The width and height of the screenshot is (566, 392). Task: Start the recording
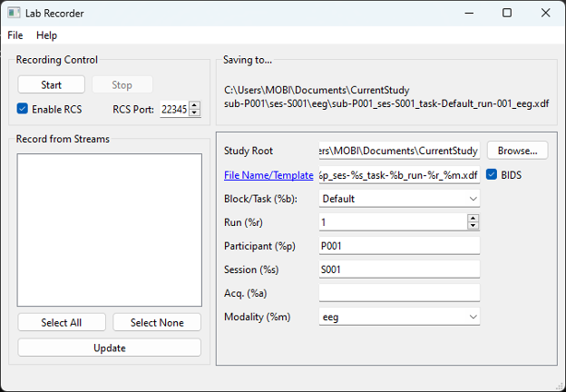(52, 84)
